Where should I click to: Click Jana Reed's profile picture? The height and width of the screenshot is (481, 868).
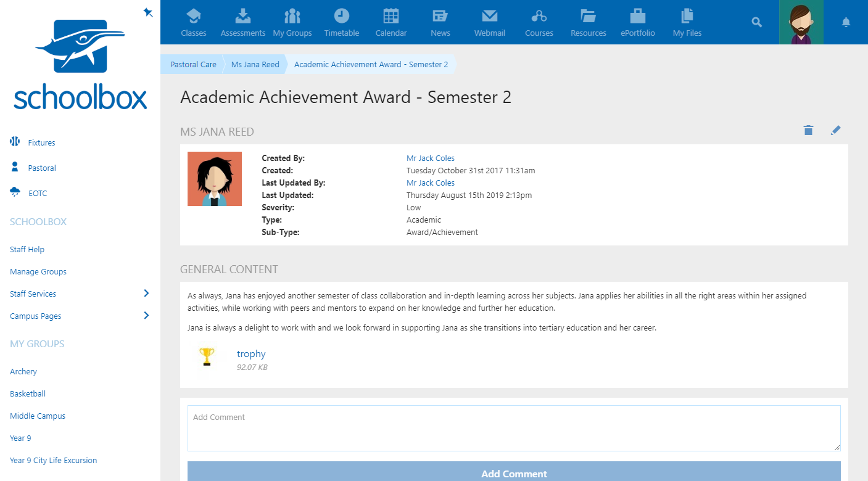[x=215, y=179]
